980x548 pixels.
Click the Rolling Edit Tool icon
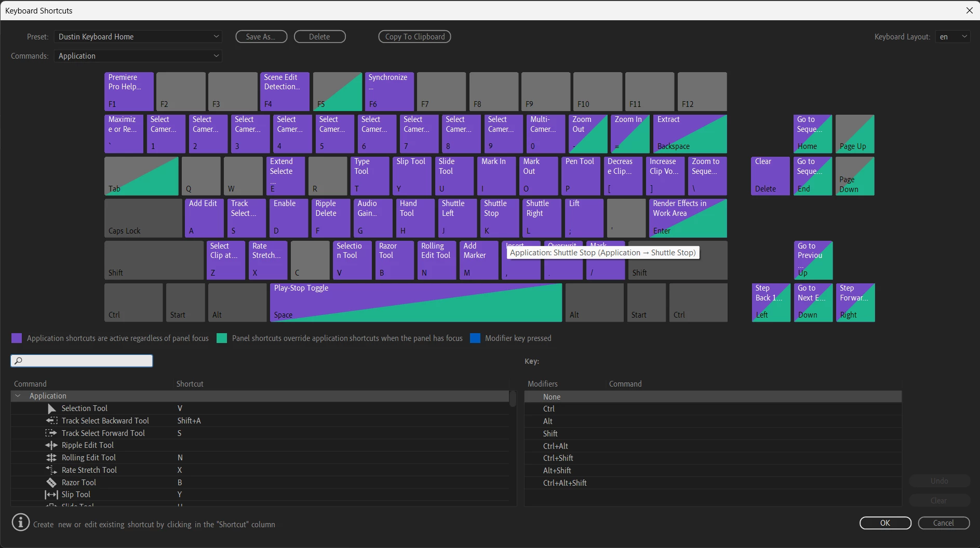(51, 458)
